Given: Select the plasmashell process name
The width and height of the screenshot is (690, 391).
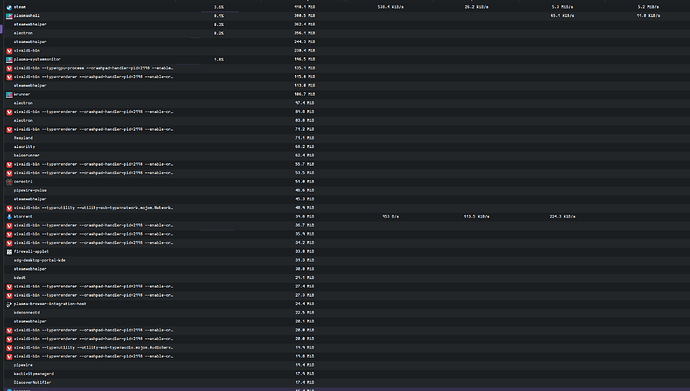Looking at the screenshot, I should point(26,16).
